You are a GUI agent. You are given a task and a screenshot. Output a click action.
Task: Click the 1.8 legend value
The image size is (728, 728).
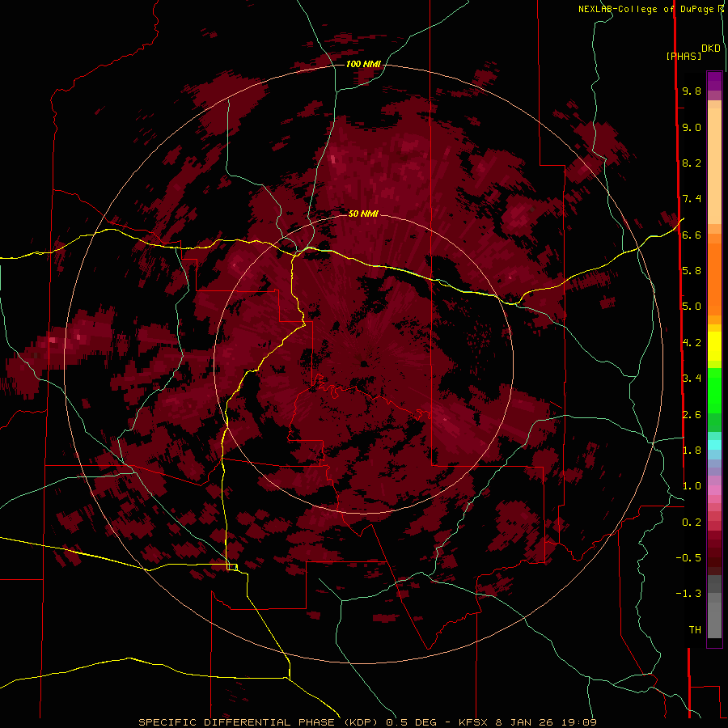[x=692, y=451]
